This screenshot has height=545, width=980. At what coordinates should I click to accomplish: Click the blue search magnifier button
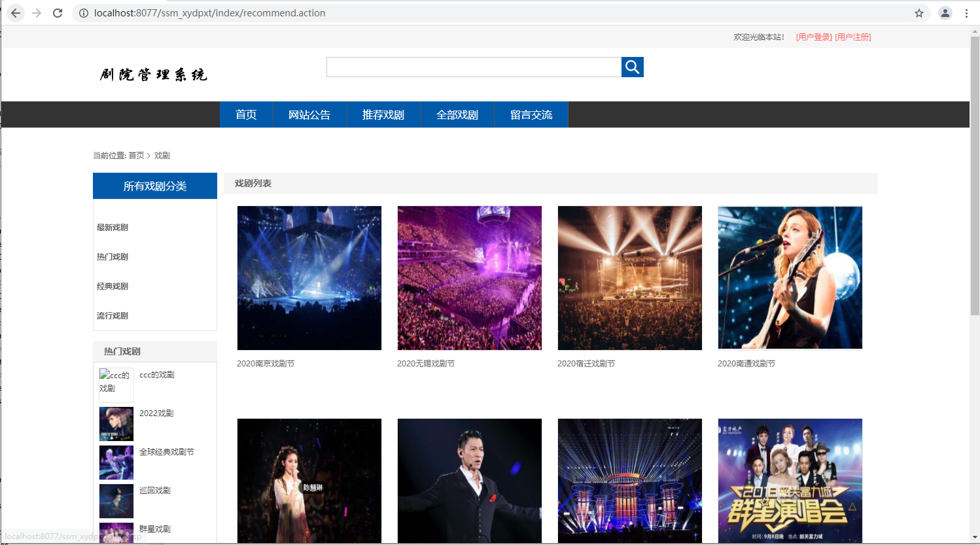tap(632, 67)
